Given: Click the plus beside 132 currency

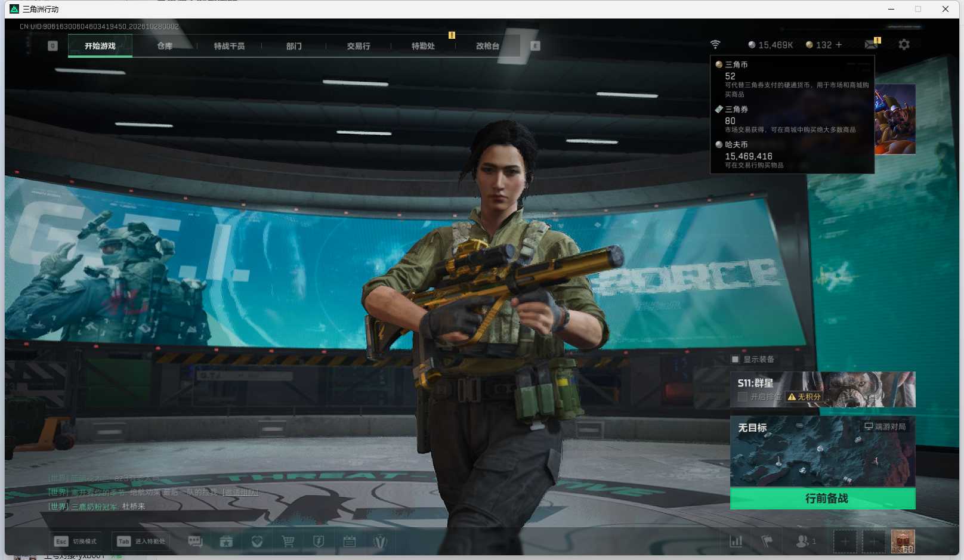Looking at the screenshot, I should (x=839, y=45).
